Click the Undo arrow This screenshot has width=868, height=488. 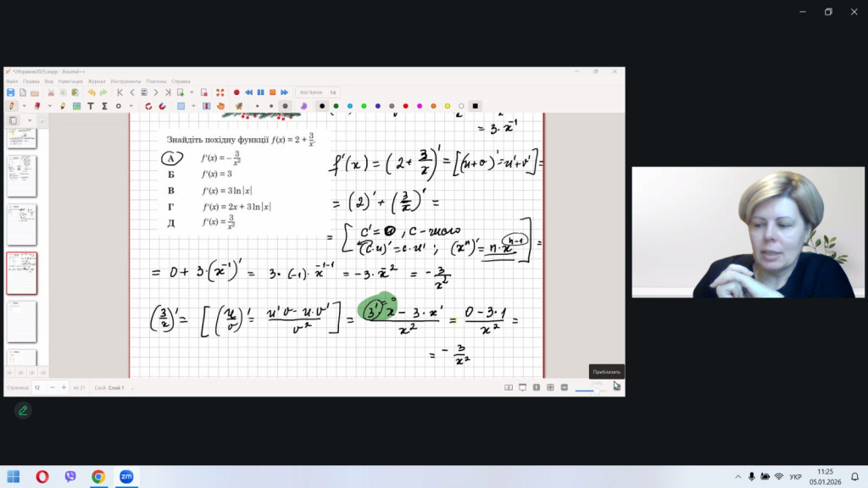pyautogui.click(x=92, y=92)
